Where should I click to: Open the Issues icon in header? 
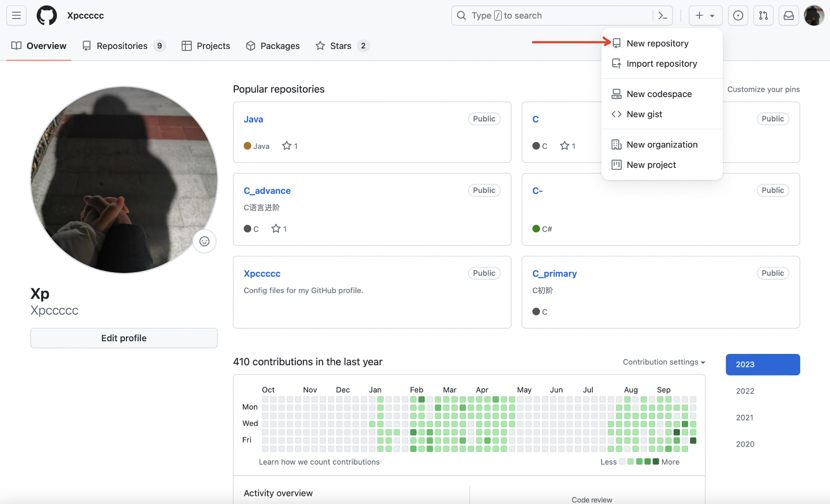(x=738, y=15)
